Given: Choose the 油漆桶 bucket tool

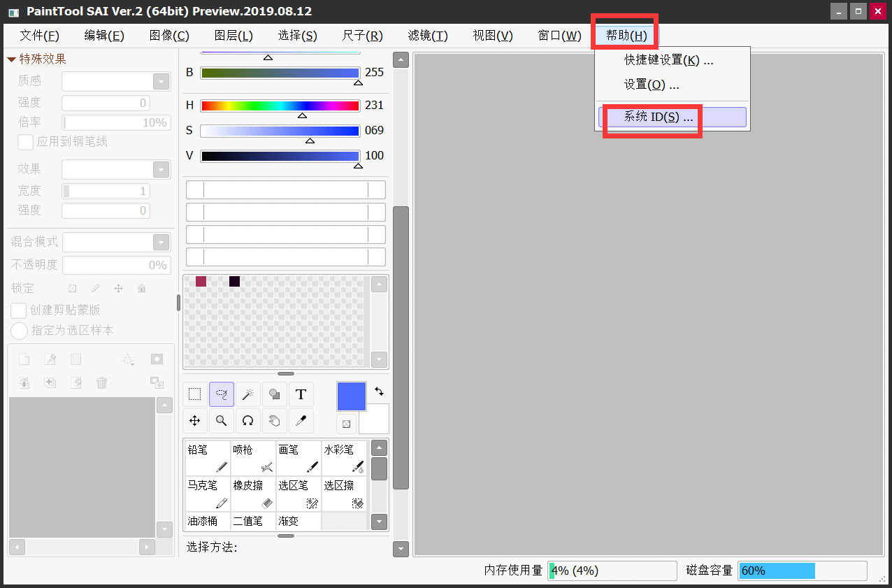Looking at the screenshot, I should (x=208, y=521).
